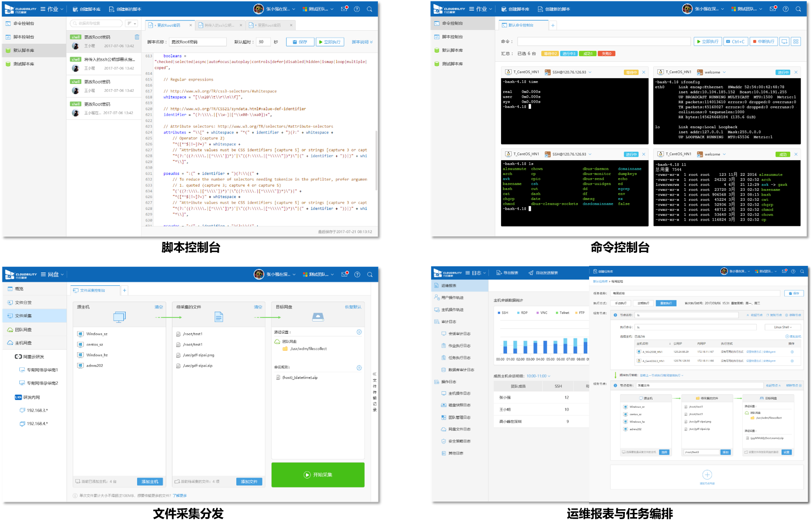Click the monitor icon beside 中断执行 button
The height and width of the screenshot is (528, 812).
(x=784, y=41)
